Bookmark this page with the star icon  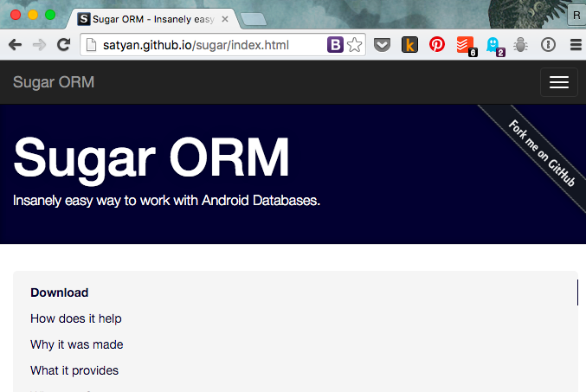(354, 45)
